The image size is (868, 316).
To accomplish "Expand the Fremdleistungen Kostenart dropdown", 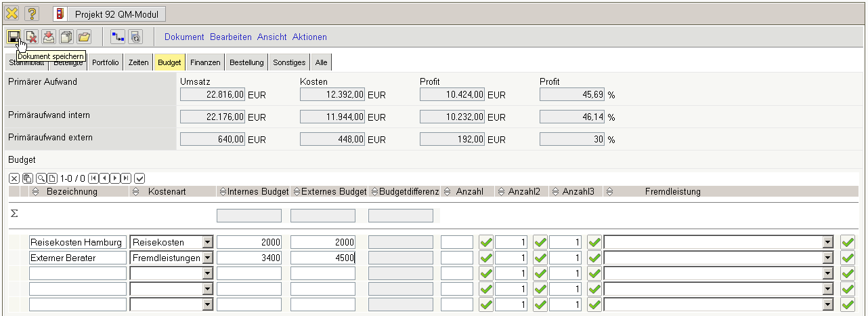I will point(207,258).
